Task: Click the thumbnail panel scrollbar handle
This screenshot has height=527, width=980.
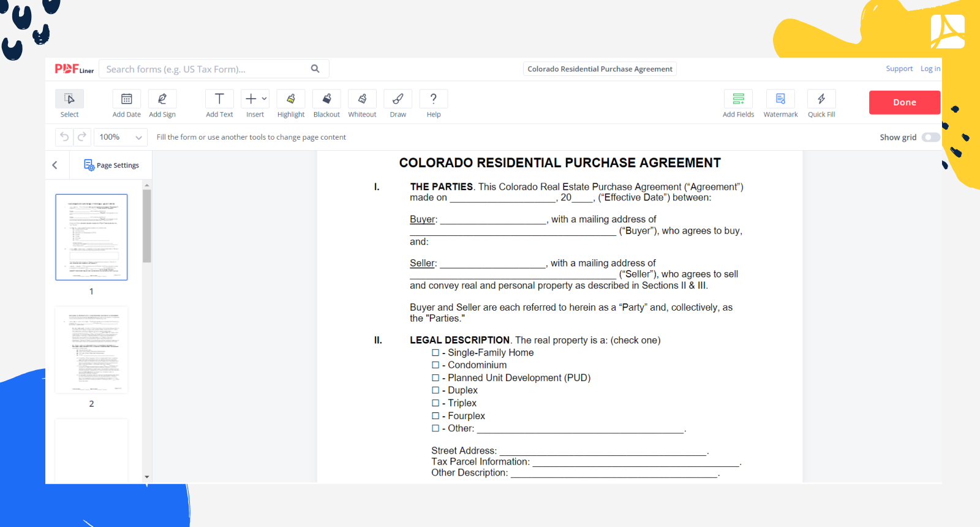Action: pos(147,226)
